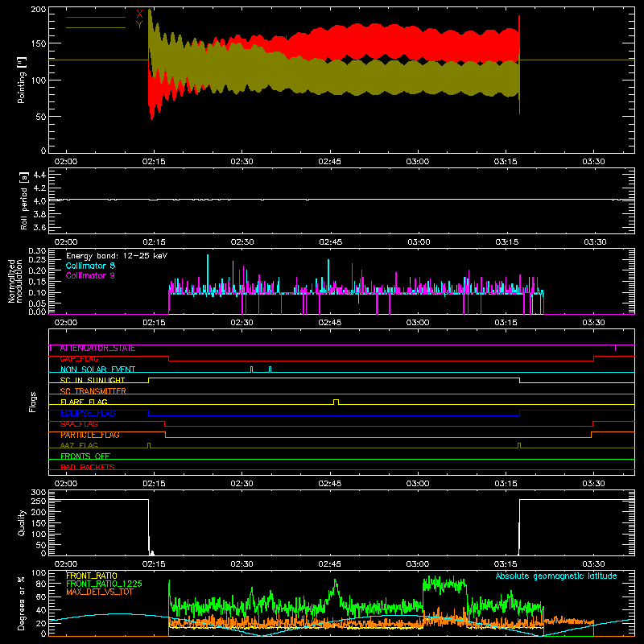Click the ATTENUATOR_STATE tick mark near 03:30
Image resolution: width=644 pixels, height=644 pixels.
click(x=615, y=349)
